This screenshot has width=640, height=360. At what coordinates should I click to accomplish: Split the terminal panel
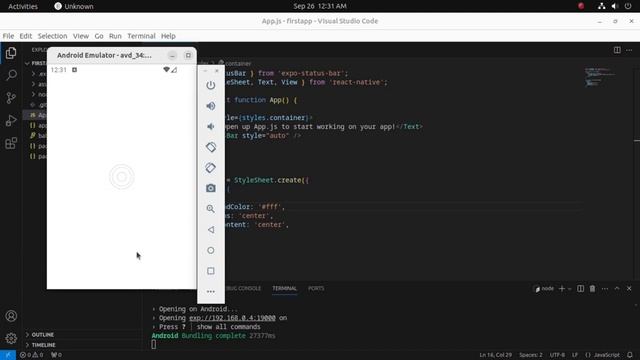click(580, 289)
